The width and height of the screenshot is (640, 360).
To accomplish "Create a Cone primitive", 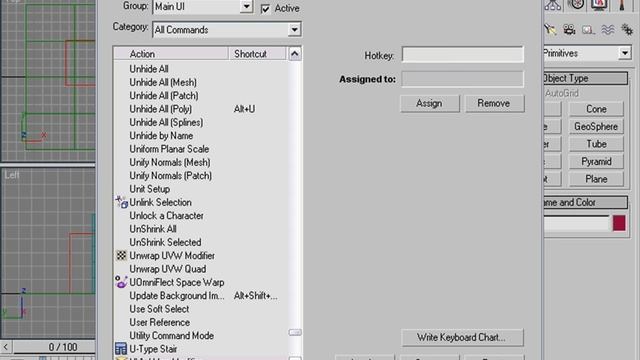I will click(596, 109).
